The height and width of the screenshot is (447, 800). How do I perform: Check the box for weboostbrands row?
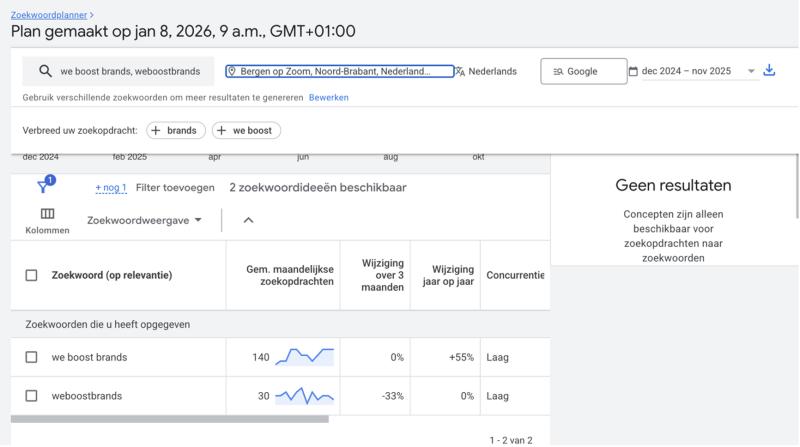31,396
